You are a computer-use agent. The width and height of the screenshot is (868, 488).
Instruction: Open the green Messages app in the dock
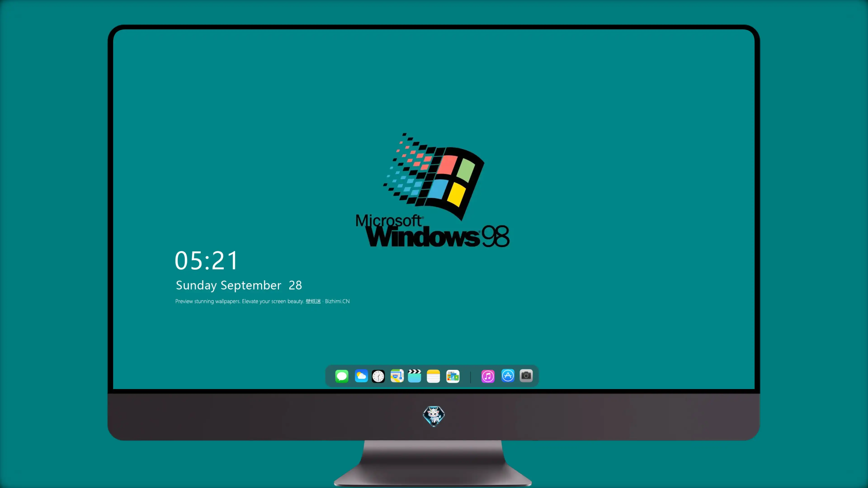coord(342,376)
